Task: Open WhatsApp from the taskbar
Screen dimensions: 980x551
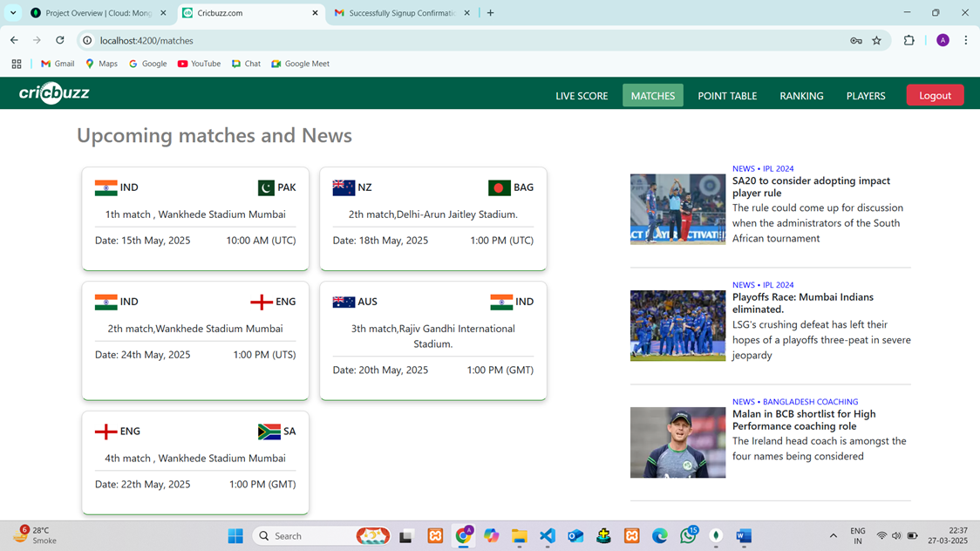Action: pos(688,536)
